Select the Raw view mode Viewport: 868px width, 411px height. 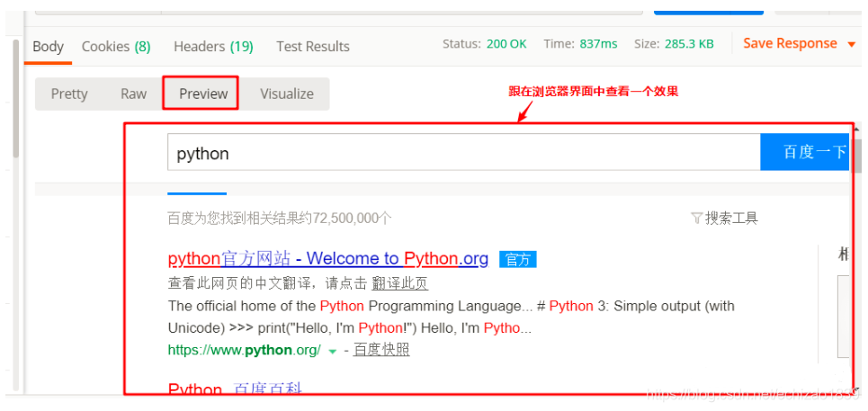(133, 94)
